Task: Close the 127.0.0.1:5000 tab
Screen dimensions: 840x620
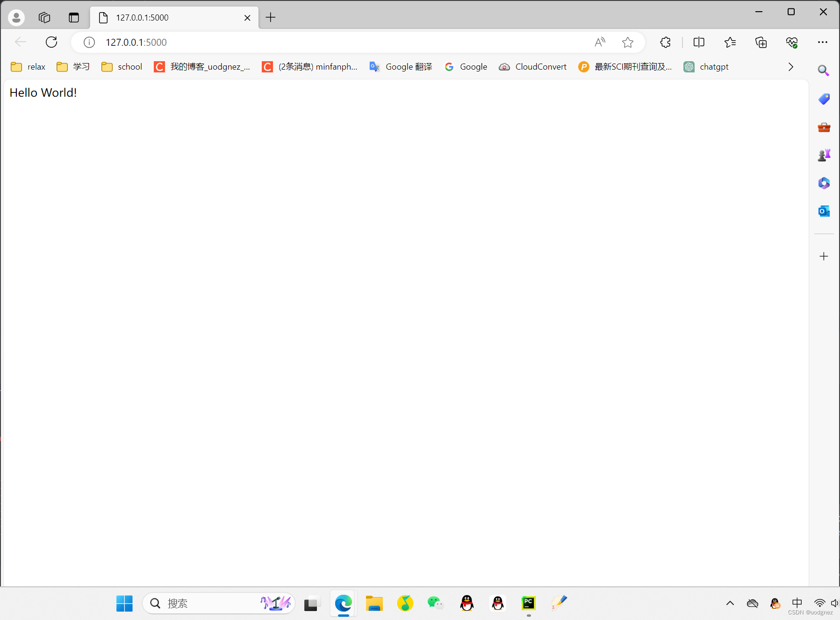Action: click(247, 18)
